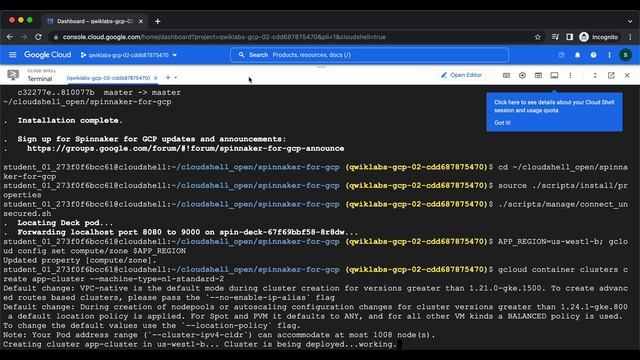Click the Web Preview icon in Cloud Shell
The height and width of the screenshot is (360, 640).
tap(538, 76)
